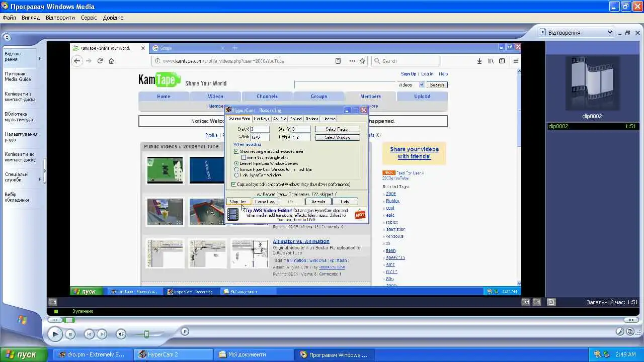Image resolution: width=644 pixels, height=362 pixels.
Task: Open Копіювати до компакт-диску sidebar tab
Action: tap(20, 157)
